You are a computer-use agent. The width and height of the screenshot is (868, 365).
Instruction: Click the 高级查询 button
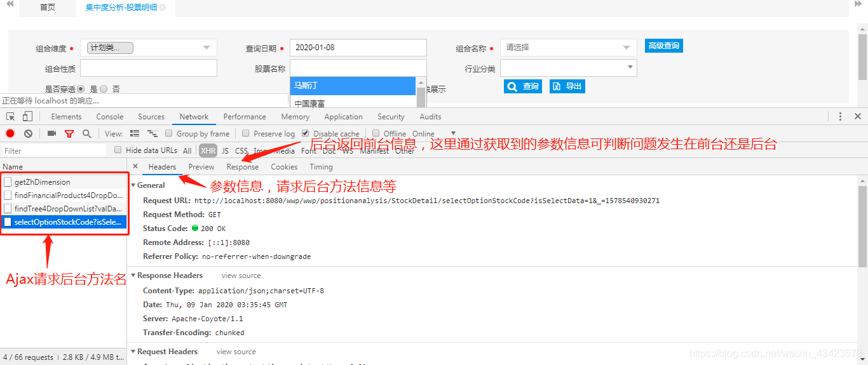coord(664,46)
